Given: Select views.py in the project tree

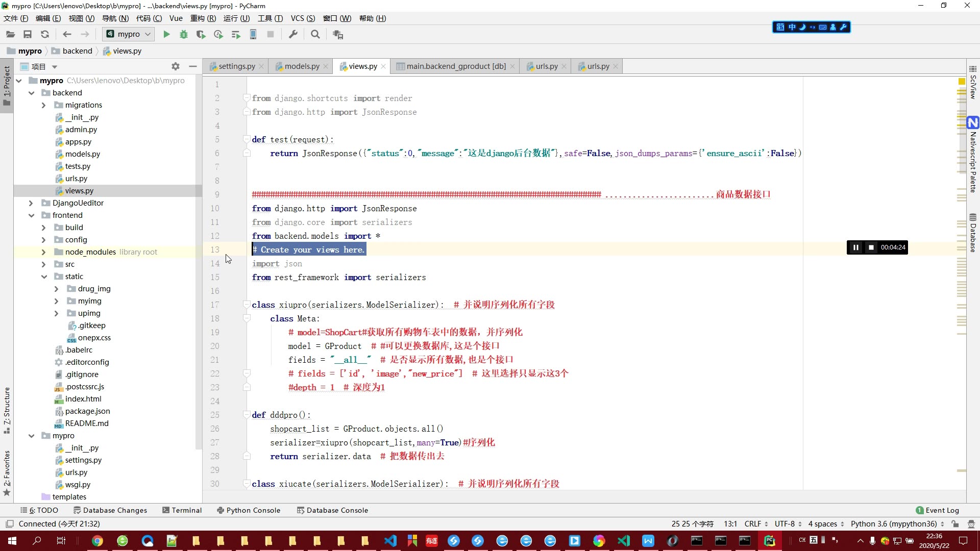Looking at the screenshot, I should point(79,190).
